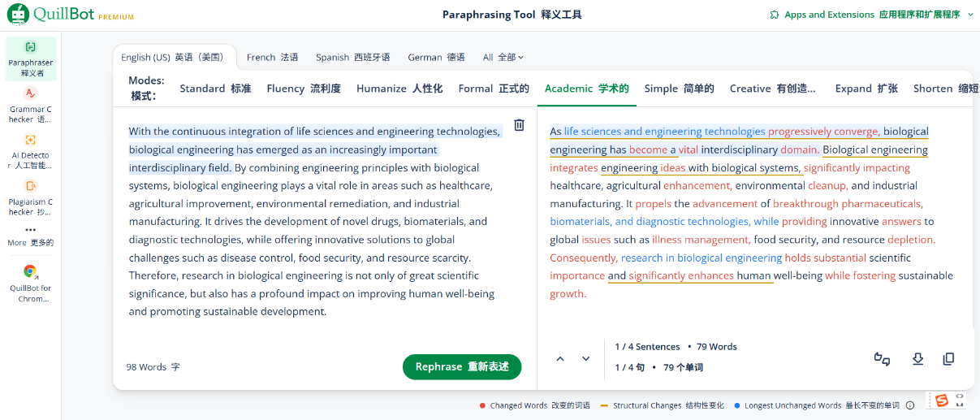Switch to French language tab
Viewport: 980px width, 420px height.
(272, 58)
